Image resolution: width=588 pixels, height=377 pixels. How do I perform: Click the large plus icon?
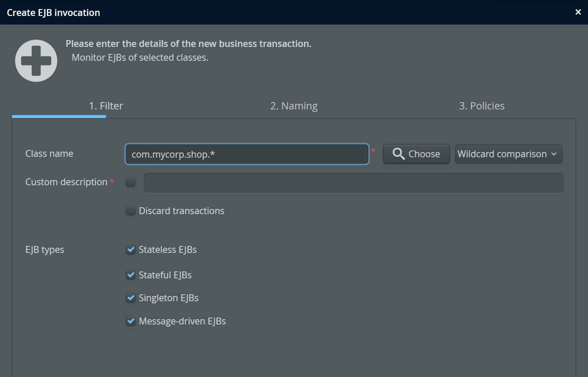pyautogui.click(x=36, y=61)
